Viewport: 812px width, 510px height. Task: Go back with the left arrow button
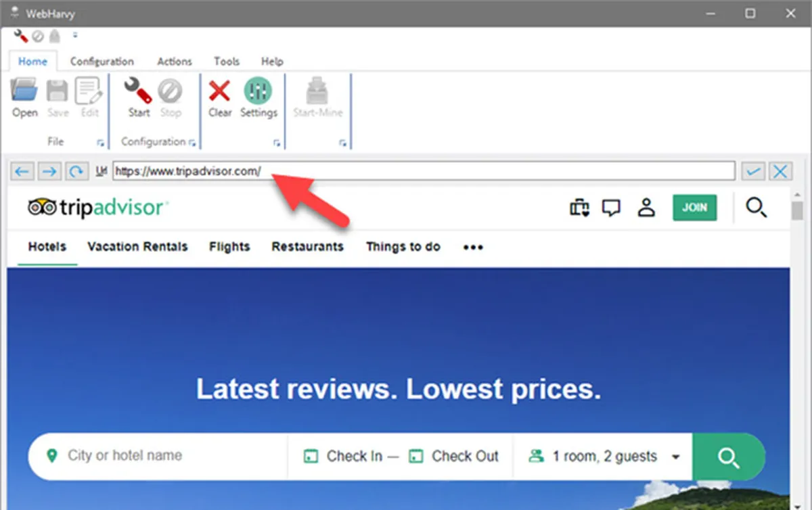22,171
